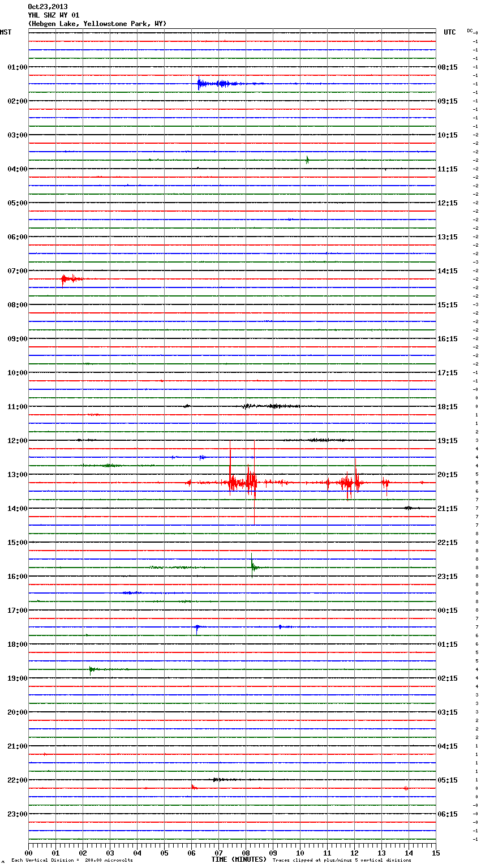Screen dimensions: 481x868
Task: Click the "21:00" MST time label
Action: [18, 746]
